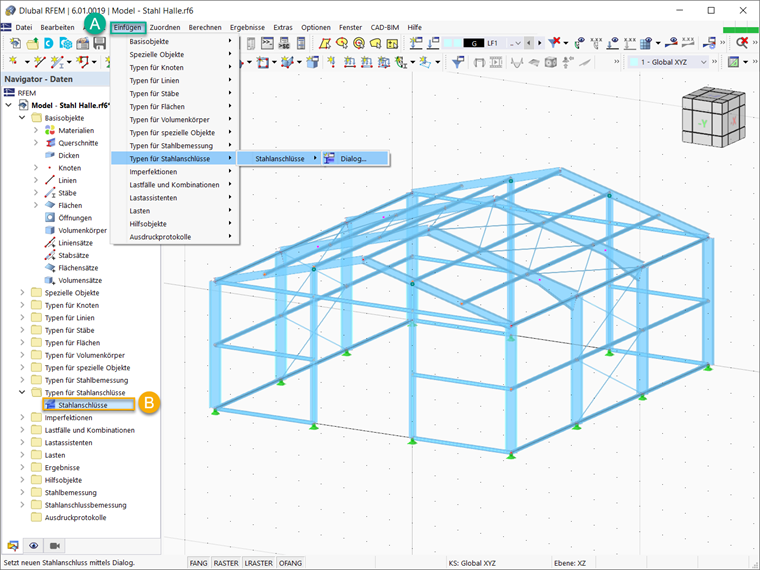Select the Öffnungen navigator item
The image size is (760, 570).
coord(75,218)
